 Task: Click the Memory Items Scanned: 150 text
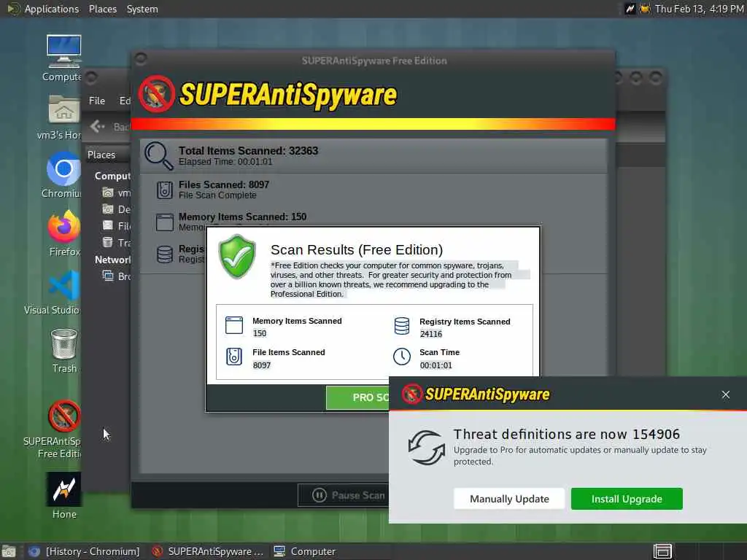point(242,217)
